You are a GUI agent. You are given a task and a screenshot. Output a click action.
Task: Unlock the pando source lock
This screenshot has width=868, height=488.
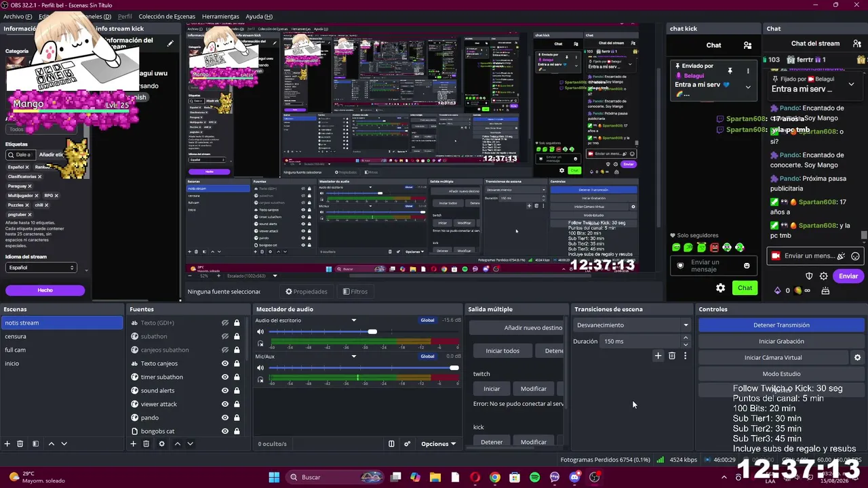pyautogui.click(x=237, y=418)
